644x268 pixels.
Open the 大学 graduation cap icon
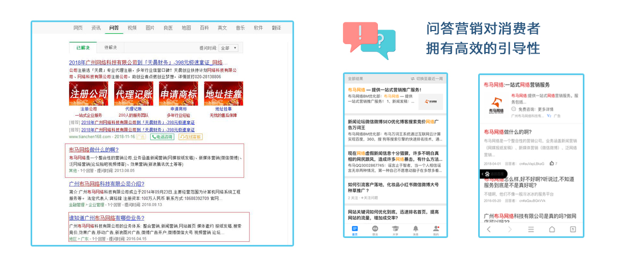tap(396, 229)
